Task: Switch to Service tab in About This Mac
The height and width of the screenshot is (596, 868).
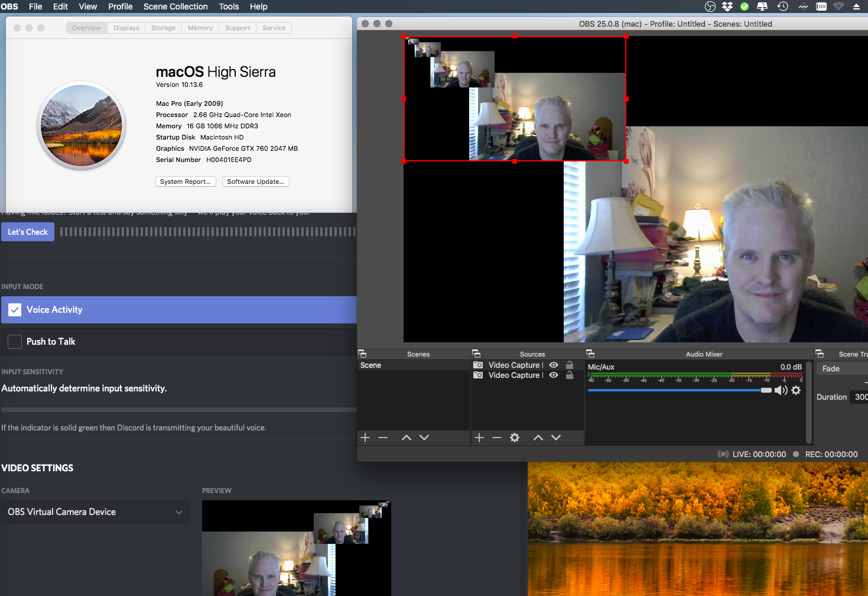Action: pyautogui.click(x=274, y=28)
